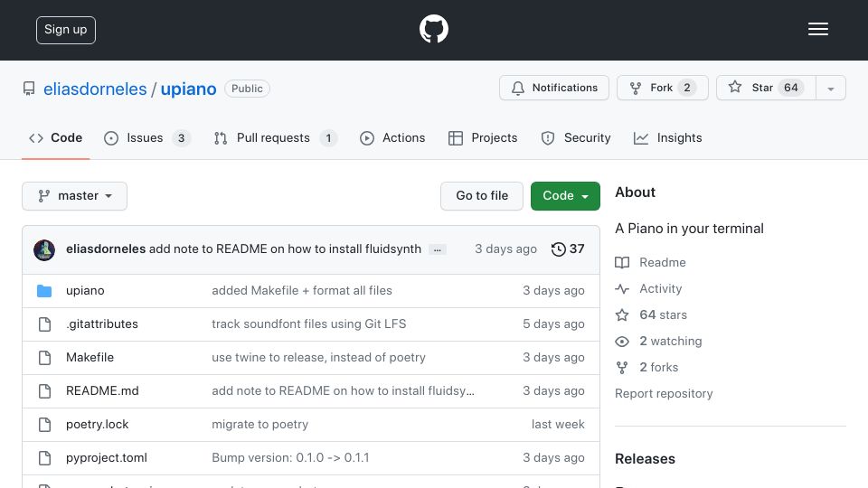This screenshot has height=488, width=868.
Task: Click the repository book icon beside eliasdorneles
Action: pos(29,89)
